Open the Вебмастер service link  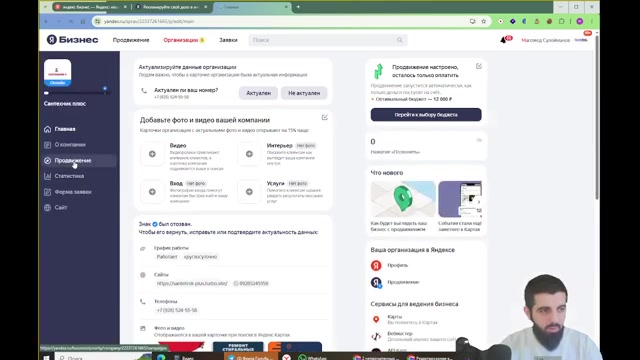400,333
